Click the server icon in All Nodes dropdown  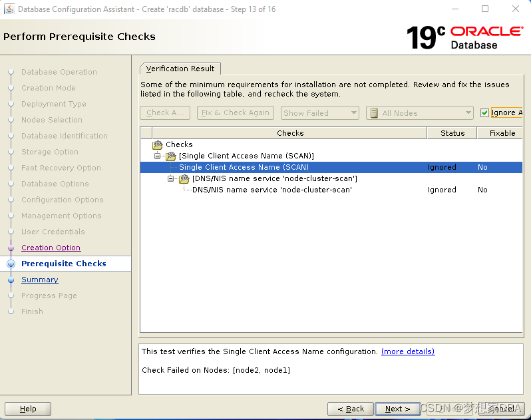click(x=374, y=113)
